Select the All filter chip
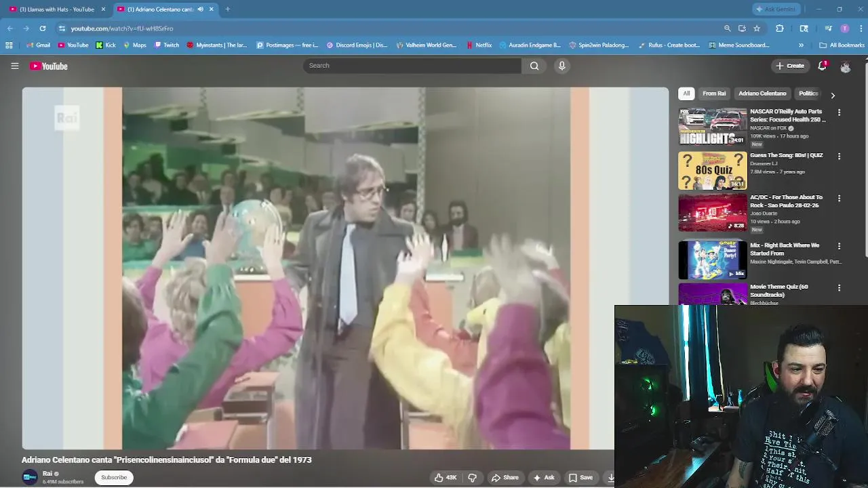Screen dimensions: 868x488 686,94
